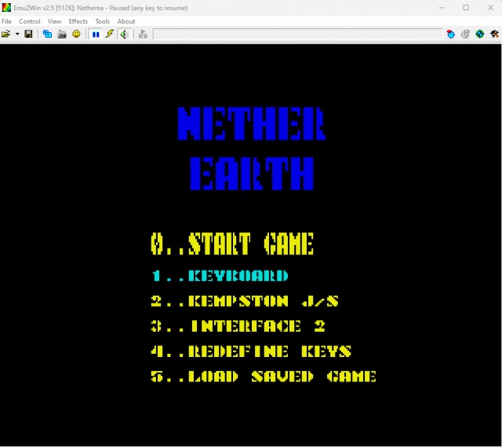
Task: Click the grey disabled icon near the toolbar's right end
Action: click(x=465, y=34)
